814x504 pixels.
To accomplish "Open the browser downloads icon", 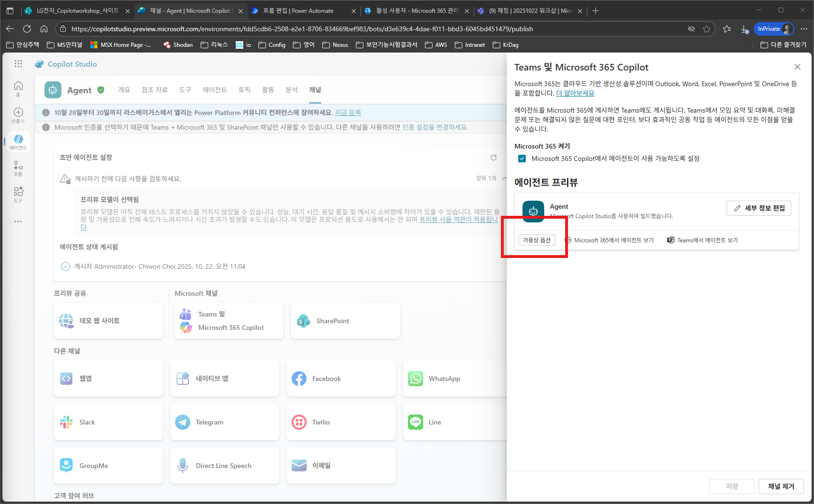I will pyautogui.click(x=744, y=29).
